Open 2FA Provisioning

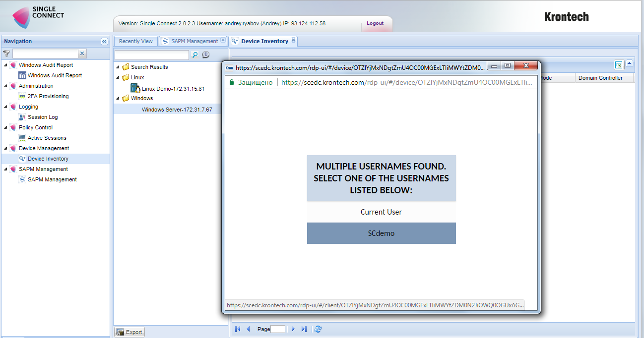tap(48, 96)
